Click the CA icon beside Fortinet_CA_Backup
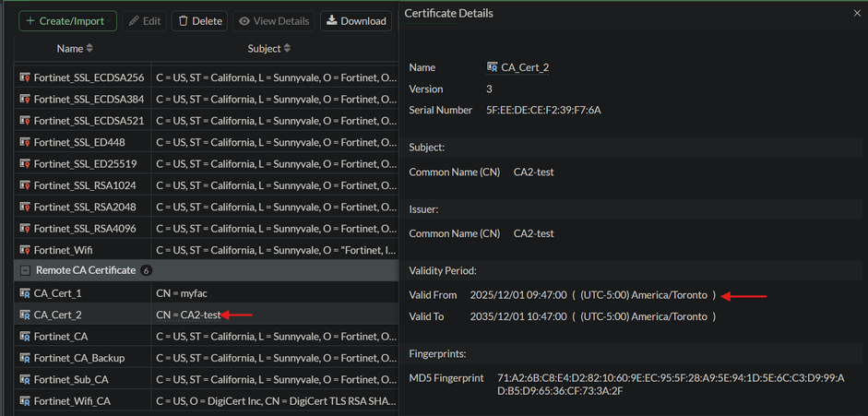Viewport: 868px width, 416px height. coord(25,357)
